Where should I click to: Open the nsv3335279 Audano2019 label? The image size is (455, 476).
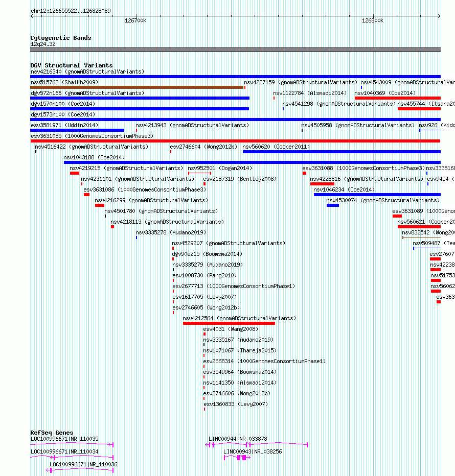click(x=208, y=265)
